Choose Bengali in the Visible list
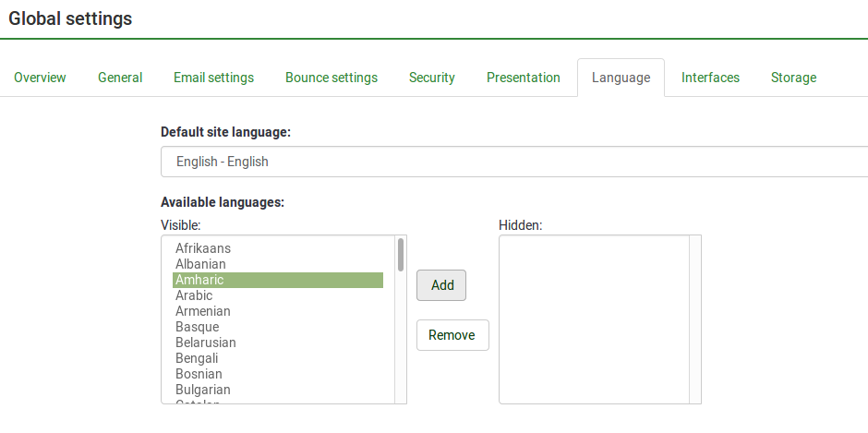868x433 pixels. [x=197, y=358]
